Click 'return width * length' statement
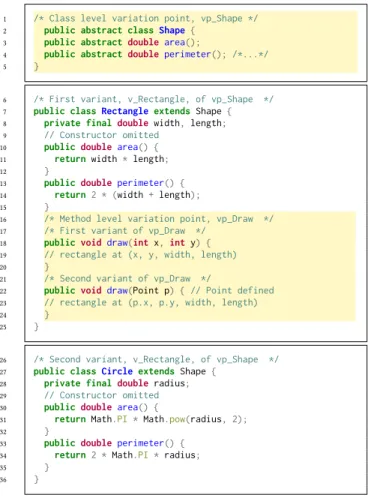Image resolution: width=371 pixels, height=498 pixels. coord(111,159)
